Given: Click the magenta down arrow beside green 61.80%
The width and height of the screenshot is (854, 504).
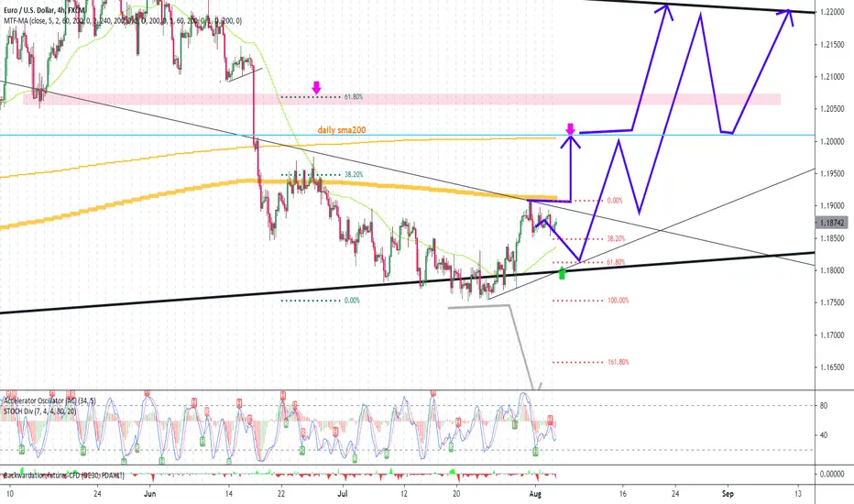Looking at the screenshot, I should 316,87.
